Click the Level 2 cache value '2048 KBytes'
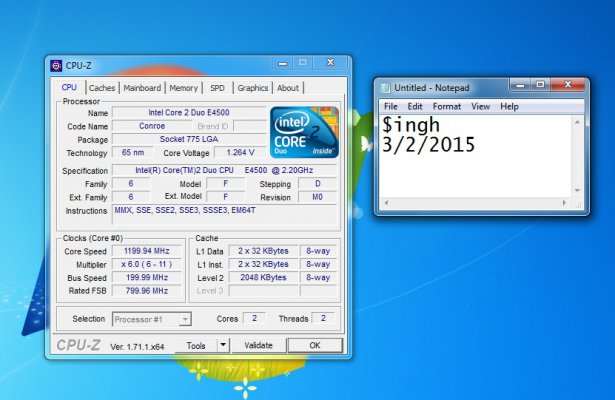This screenshot has width=615, height=400. click(263, 278)
